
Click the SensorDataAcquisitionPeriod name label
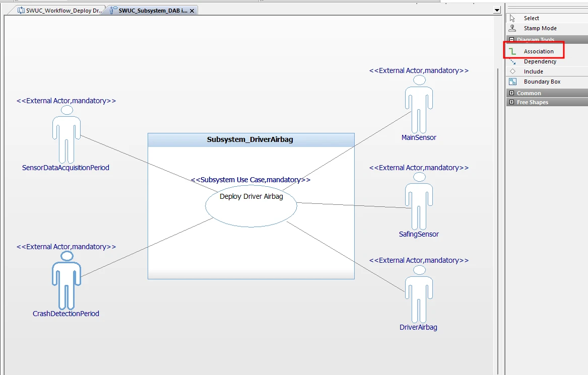[x=66, y=168]
